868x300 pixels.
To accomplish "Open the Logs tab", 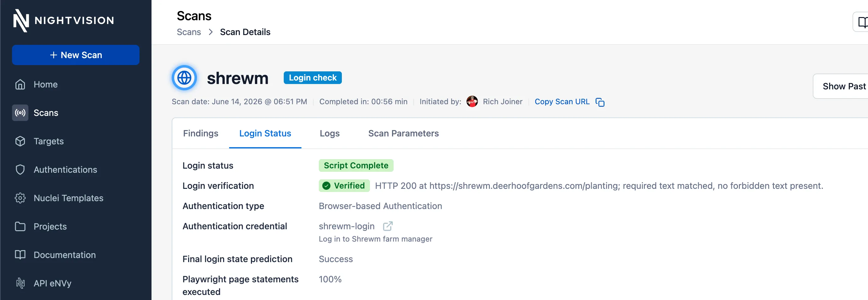I will click(x=330, y=134).
